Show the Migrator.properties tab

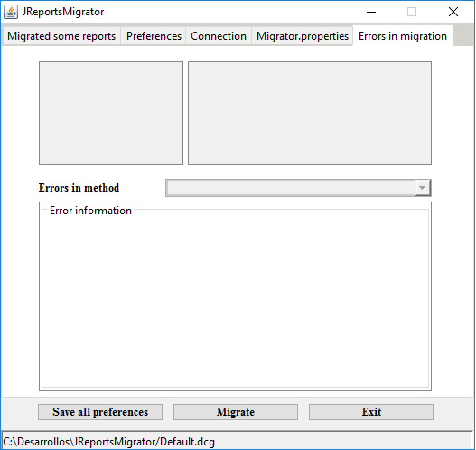[x=303, y=36]
